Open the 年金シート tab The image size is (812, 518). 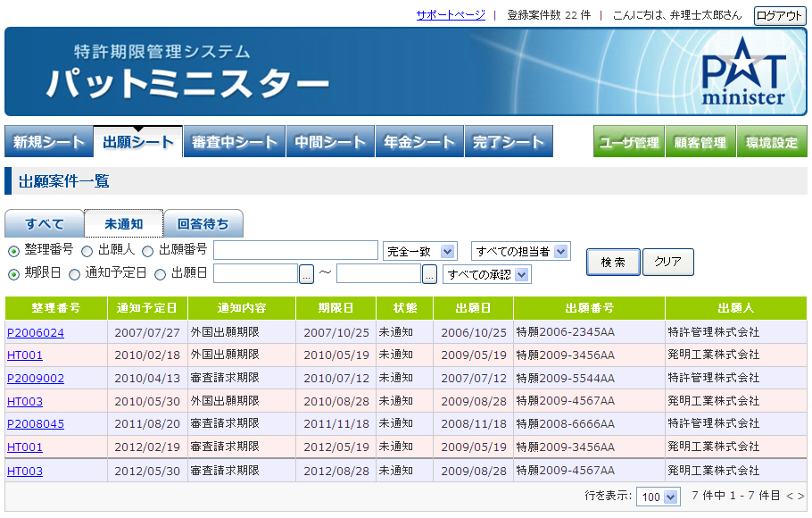(419, 141)
